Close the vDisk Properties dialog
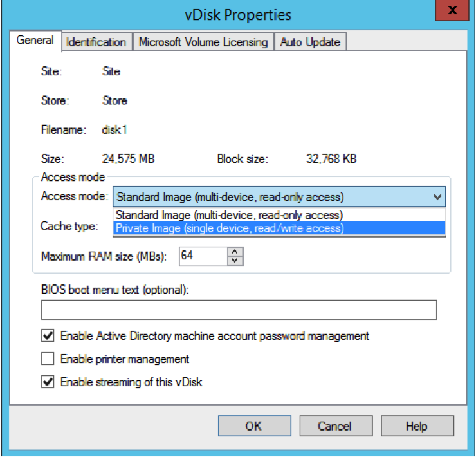This screenshot has width=476, height=457. [x=452, y=10]
